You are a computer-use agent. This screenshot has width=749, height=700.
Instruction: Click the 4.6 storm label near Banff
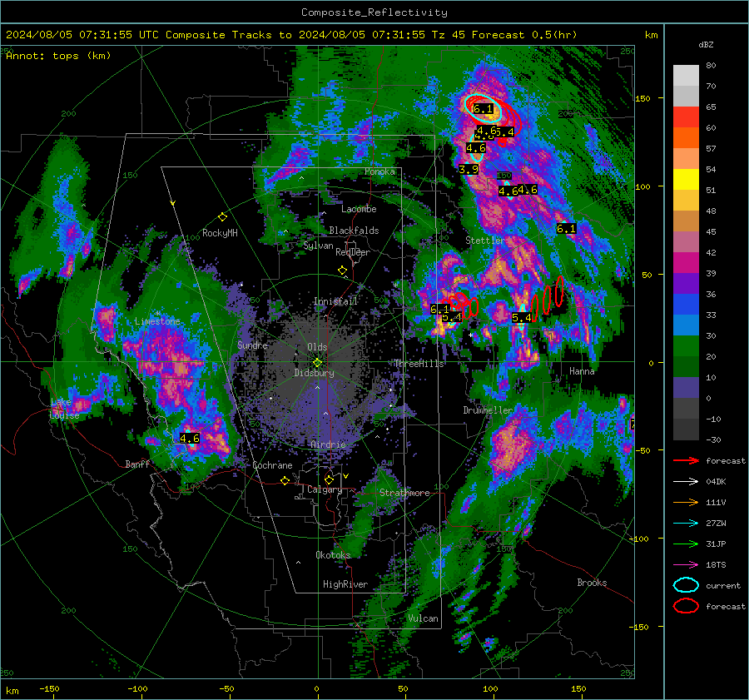click(x=190, y=438)
